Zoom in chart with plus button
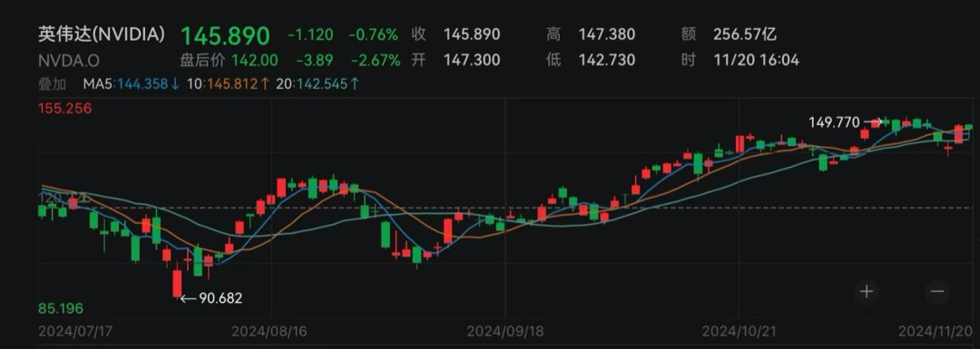The image size is (980, 349). 867,291
